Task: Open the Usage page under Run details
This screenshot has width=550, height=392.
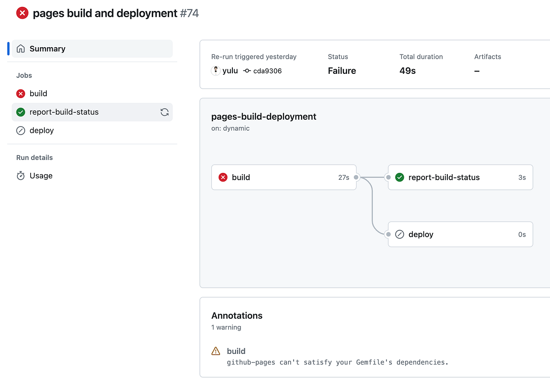Action: 40,176
